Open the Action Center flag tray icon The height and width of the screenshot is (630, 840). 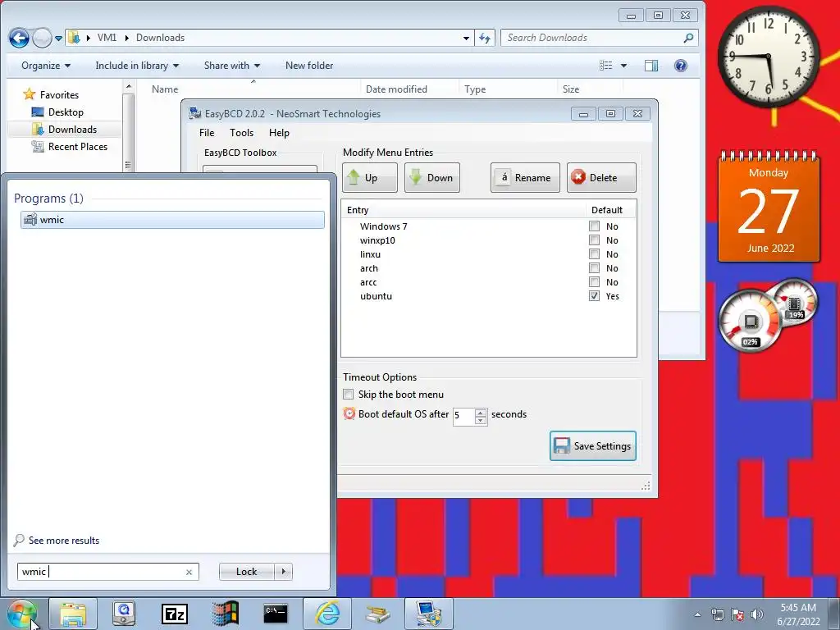point(737,614)
